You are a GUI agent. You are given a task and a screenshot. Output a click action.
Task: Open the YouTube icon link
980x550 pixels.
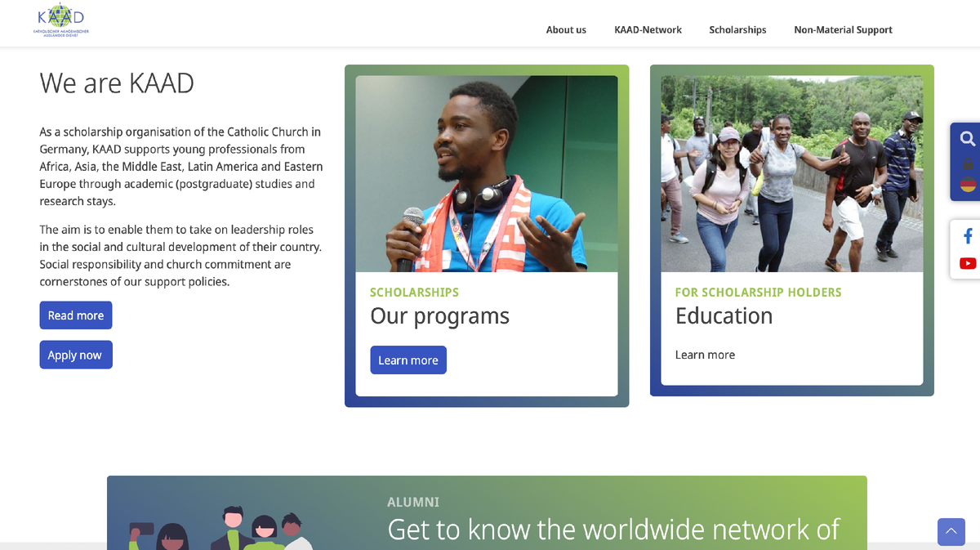968,263
